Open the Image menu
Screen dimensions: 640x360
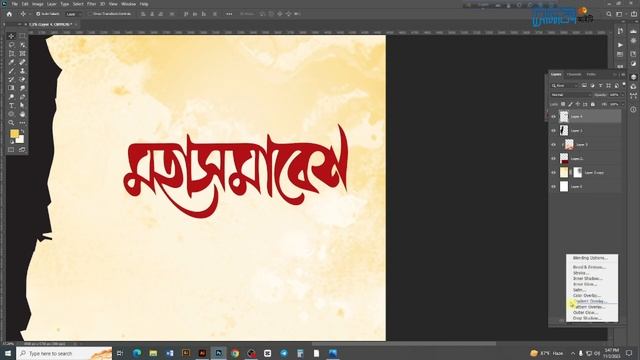pyautogui.click(x=38, y=4)
